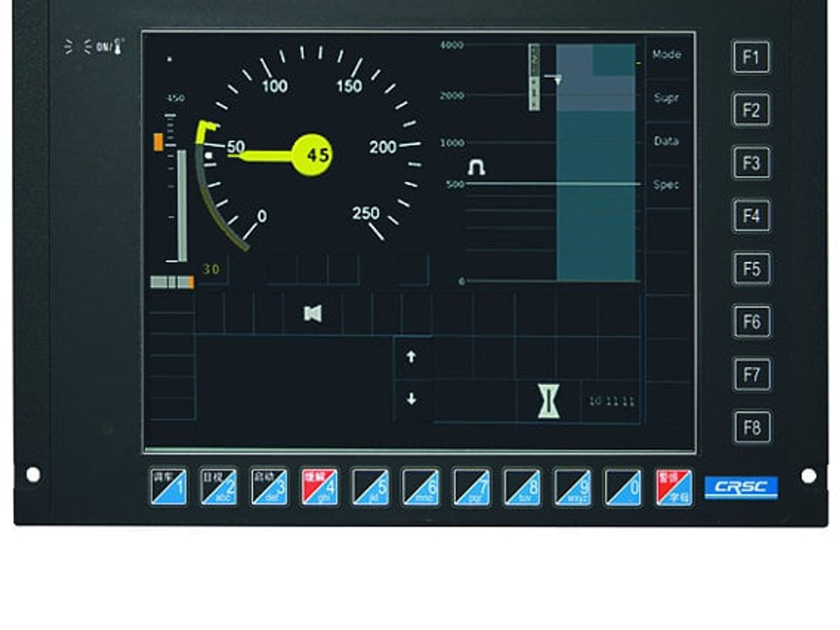Click the grey vertical target distance bar
The height and width of the screenshot is (630, 840).
[182, 205]
